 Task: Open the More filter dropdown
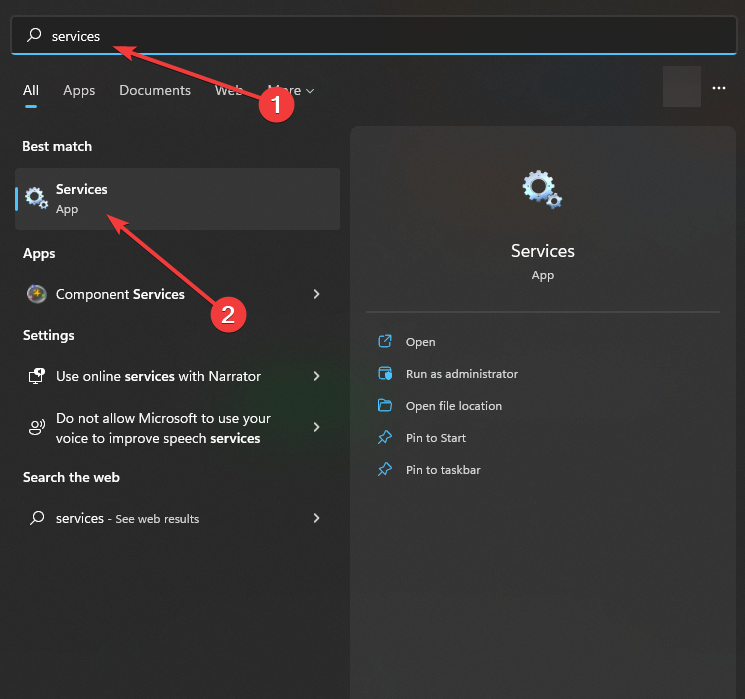[291, 90]
